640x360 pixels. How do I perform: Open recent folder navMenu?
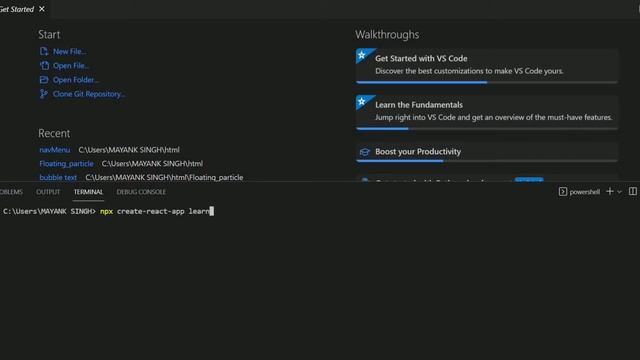[55, 150]
